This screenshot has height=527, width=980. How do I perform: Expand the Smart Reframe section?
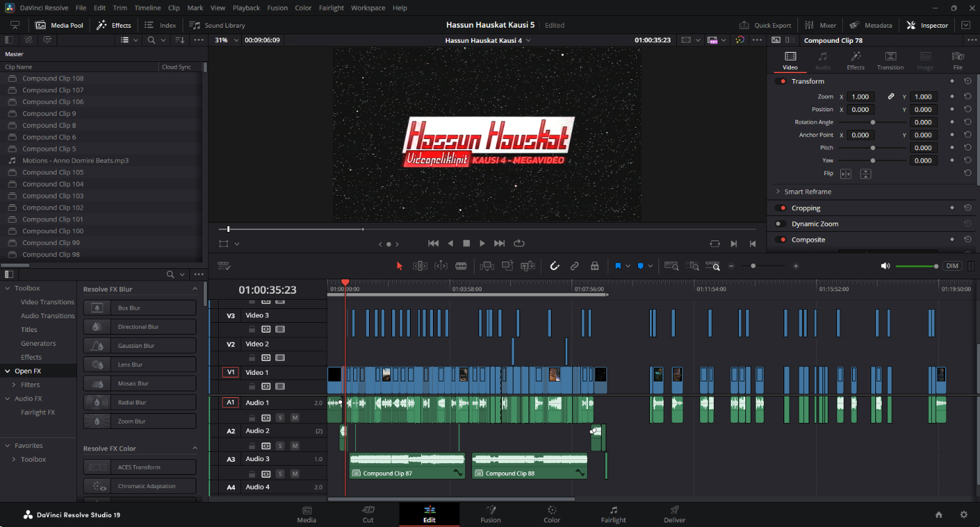pos(778,192)
